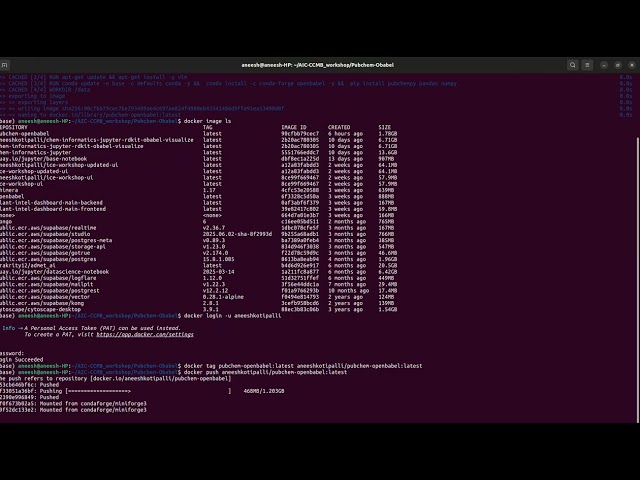
Task: Click image ID '90cfbb79cec7'
Action: [300, 133]
